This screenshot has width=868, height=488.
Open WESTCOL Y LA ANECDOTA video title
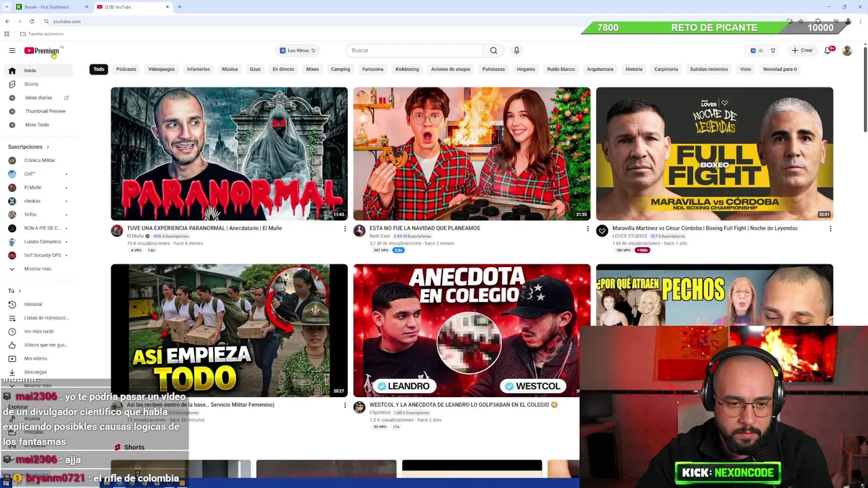(463, 405)
